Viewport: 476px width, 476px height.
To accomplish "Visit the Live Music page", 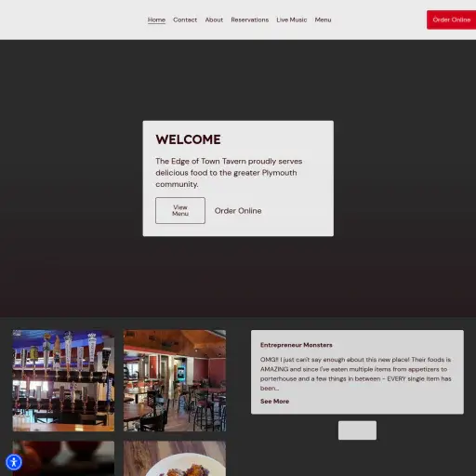I will click(292, 20).
